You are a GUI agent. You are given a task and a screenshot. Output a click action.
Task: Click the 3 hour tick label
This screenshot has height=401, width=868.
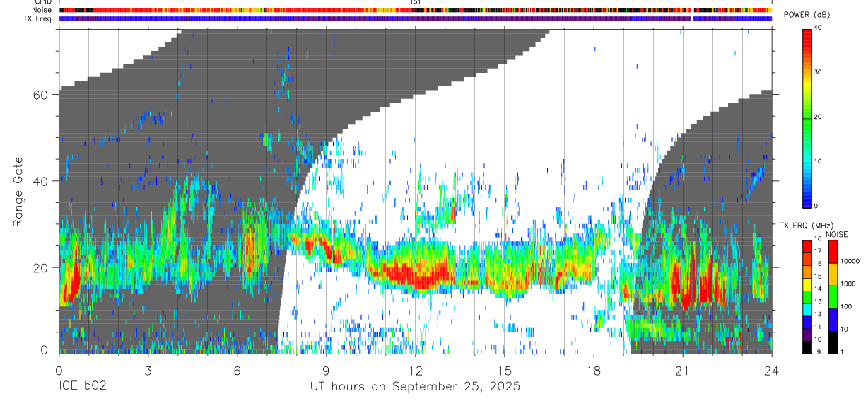[148, 370]
